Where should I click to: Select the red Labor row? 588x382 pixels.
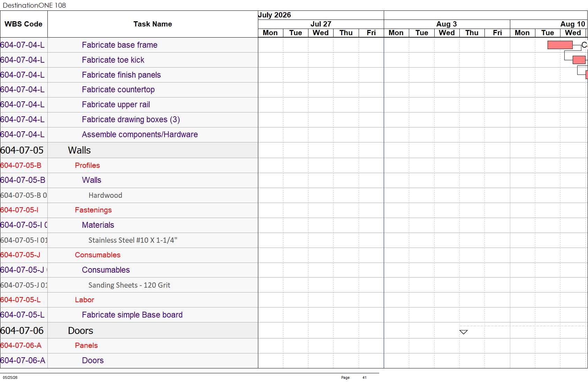(x=129, y=300)
